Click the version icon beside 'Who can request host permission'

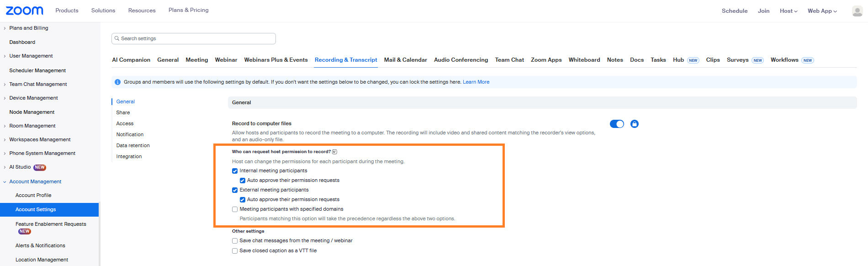tap(334, 152)
